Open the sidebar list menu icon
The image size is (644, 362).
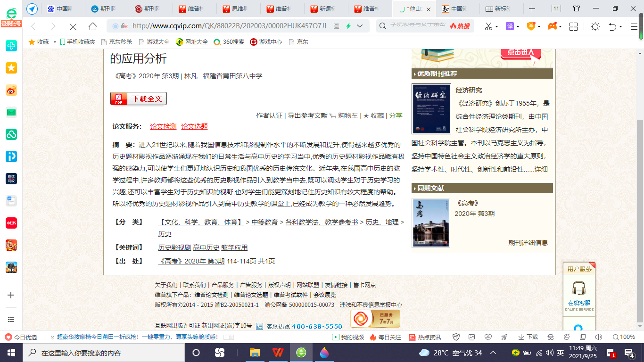[x=11, y=320]
